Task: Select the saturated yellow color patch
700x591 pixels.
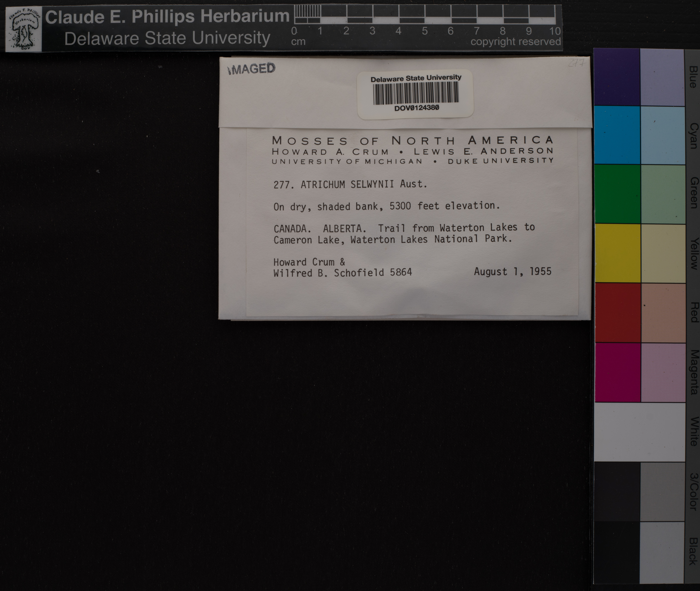Action: point(617,253)
